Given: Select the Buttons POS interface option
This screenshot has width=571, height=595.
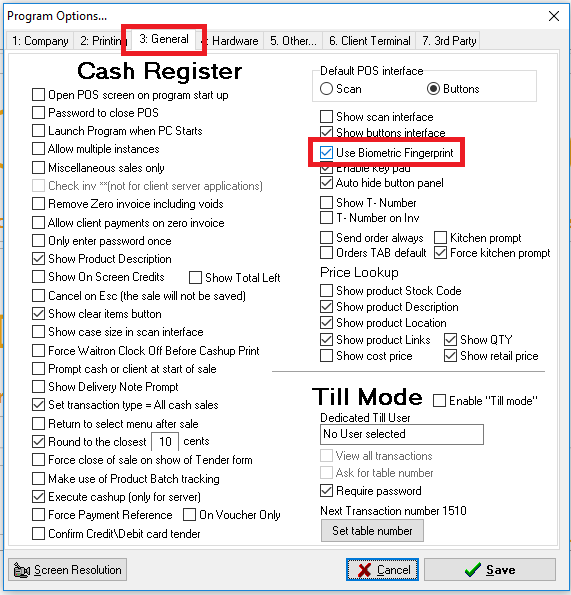Looking at the screenshot, I should point(433,89).
